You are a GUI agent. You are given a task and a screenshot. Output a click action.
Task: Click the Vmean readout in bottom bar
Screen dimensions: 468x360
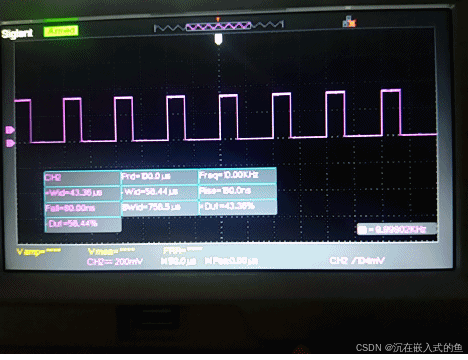pos(112,251)
